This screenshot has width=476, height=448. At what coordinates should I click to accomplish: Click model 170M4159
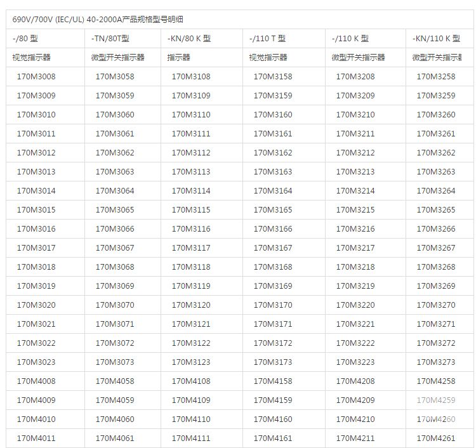click(273, 400)
